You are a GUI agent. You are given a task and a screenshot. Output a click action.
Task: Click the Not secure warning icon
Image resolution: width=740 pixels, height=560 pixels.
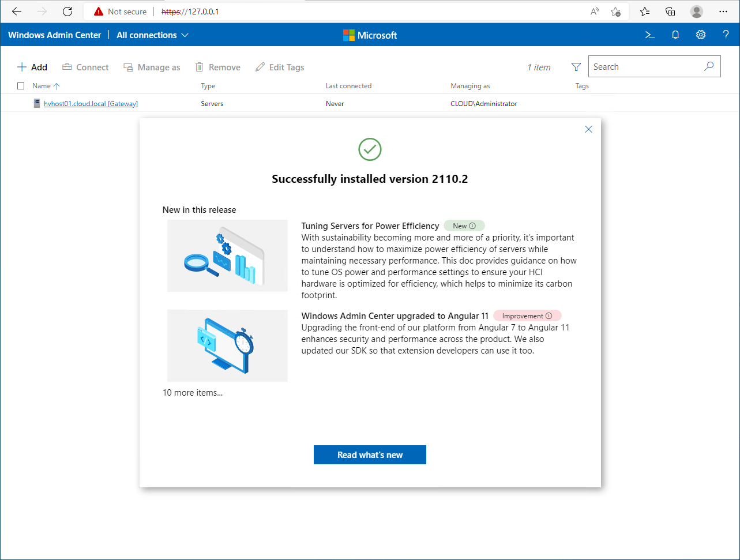coord(99,12)
